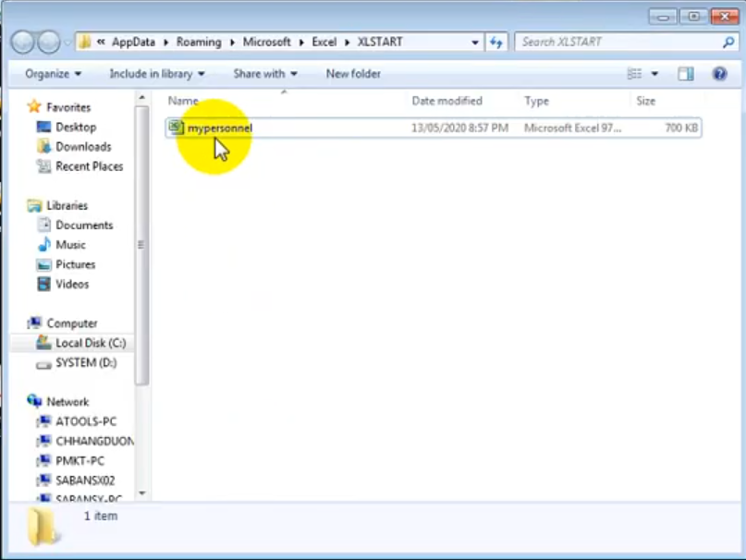Click the Videos film icon
746x560 pixels.
[43, 284]
